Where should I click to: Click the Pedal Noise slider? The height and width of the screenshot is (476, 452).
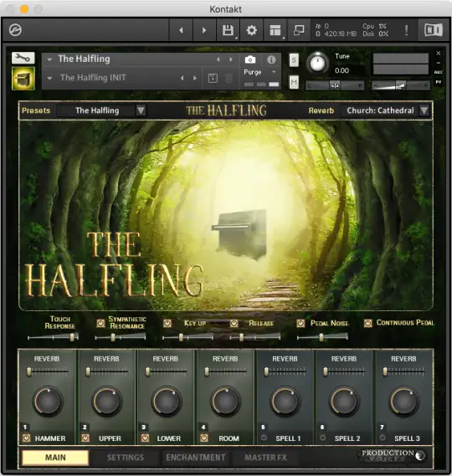tap(322, 337)
